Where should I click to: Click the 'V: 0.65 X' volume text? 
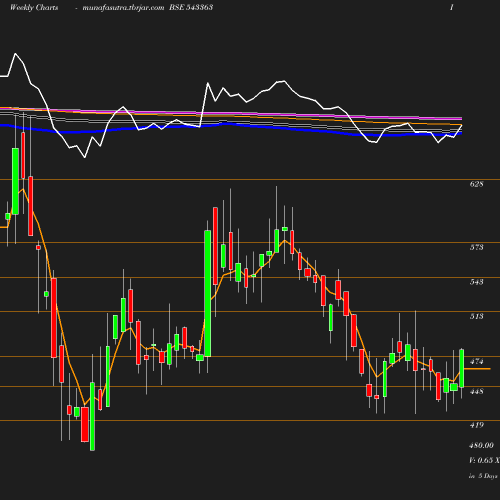point(484,460)
